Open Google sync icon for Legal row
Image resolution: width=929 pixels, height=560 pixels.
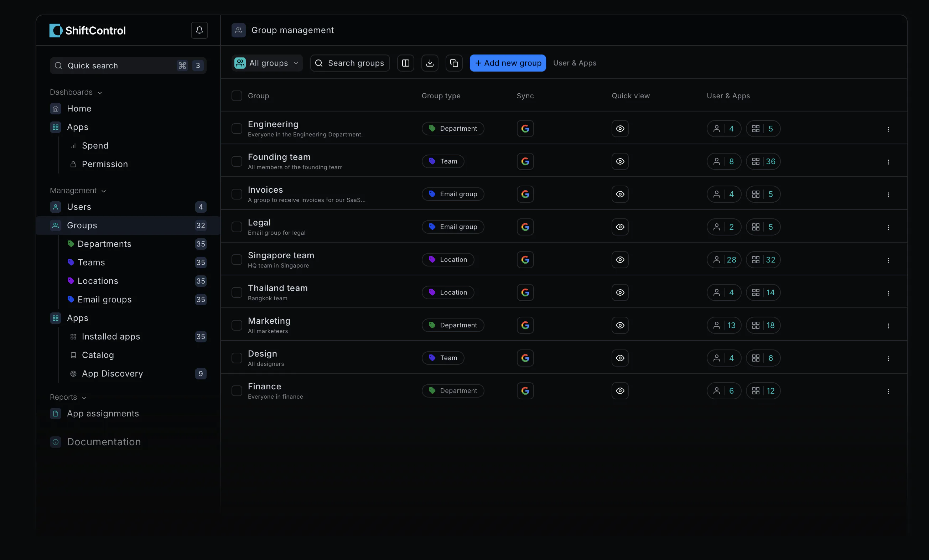click(525, 227)
